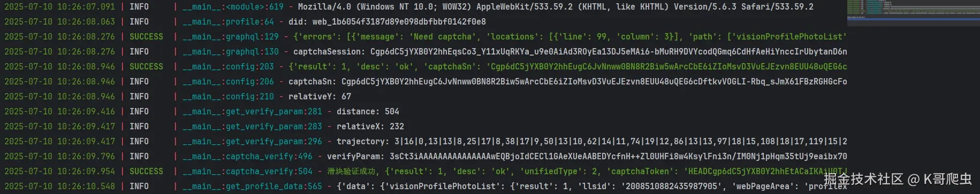Click SUCCESS label on the captcha_verify:504 line
The image size is (980, 194).
pyautogui.click(x=146, y=172)
